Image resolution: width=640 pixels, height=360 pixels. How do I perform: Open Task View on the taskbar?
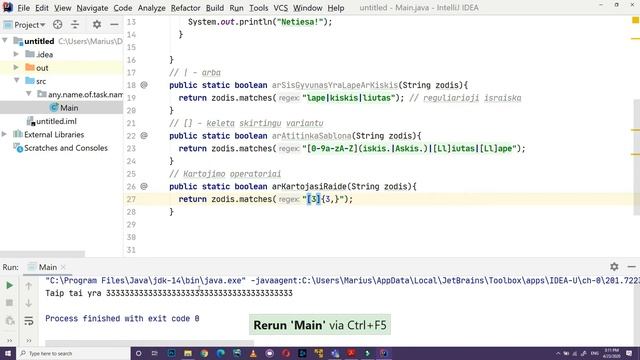click(x=155, y=353)
